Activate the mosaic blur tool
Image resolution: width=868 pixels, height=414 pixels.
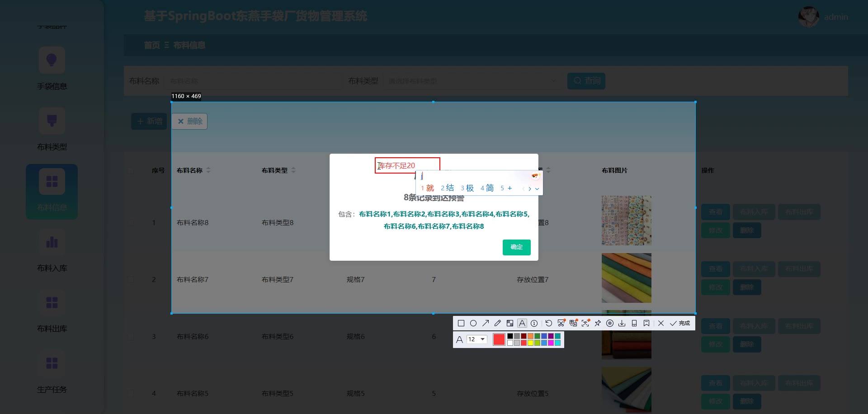[x=510, y=323]
